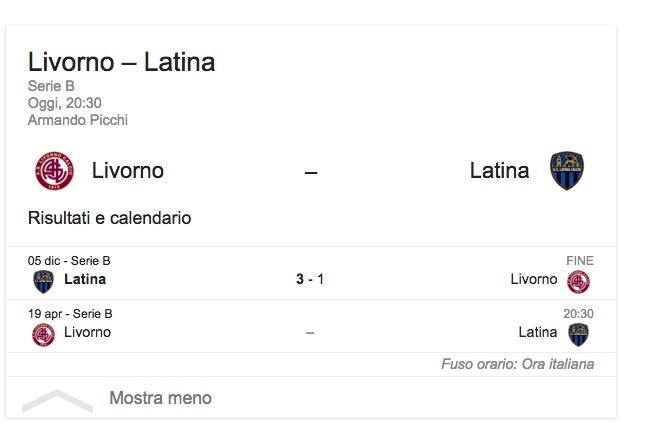Select Latina team name in header
The height and width of the screenshot is (438, 657).
499,171
